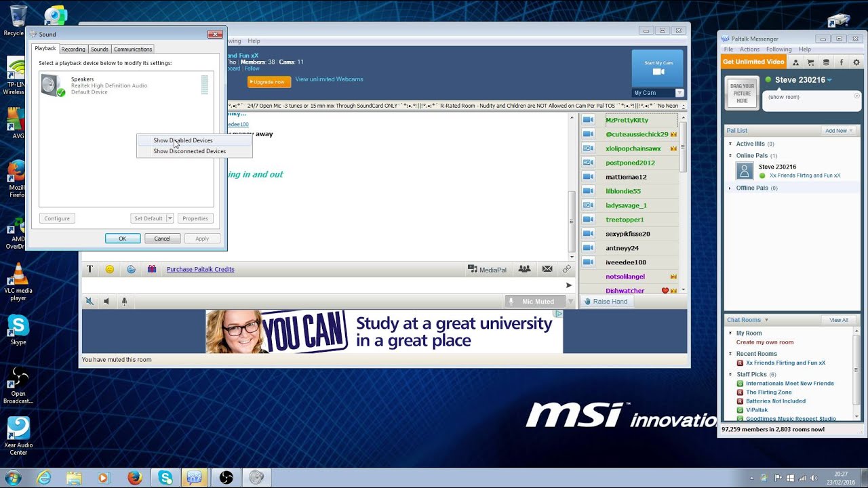
Task: Switch to the Sounds tab
Action: pos(100,49)
